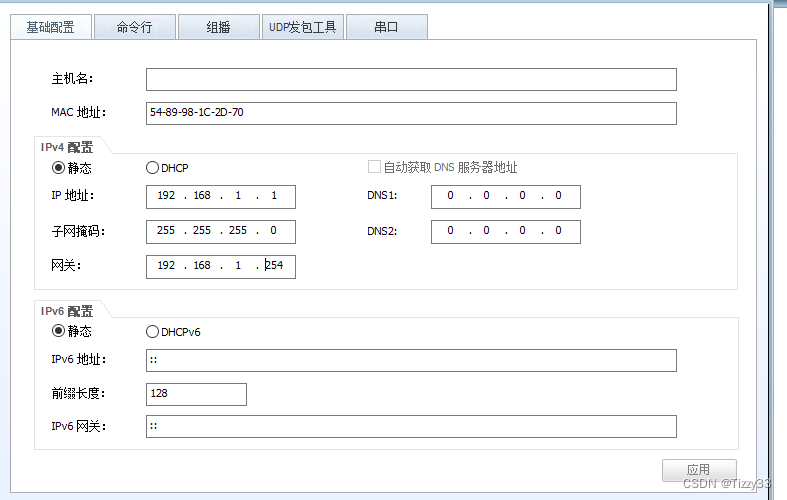Screen dimensions: 787x500
Task: Click the MAC 地址 input field
Action: (x=411, y=113)
